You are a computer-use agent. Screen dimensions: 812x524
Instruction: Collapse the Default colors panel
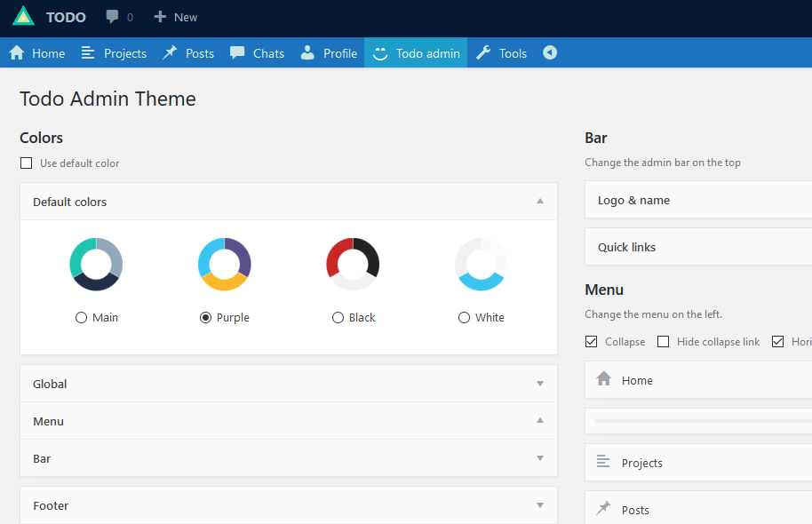click(x=539, y=202)
